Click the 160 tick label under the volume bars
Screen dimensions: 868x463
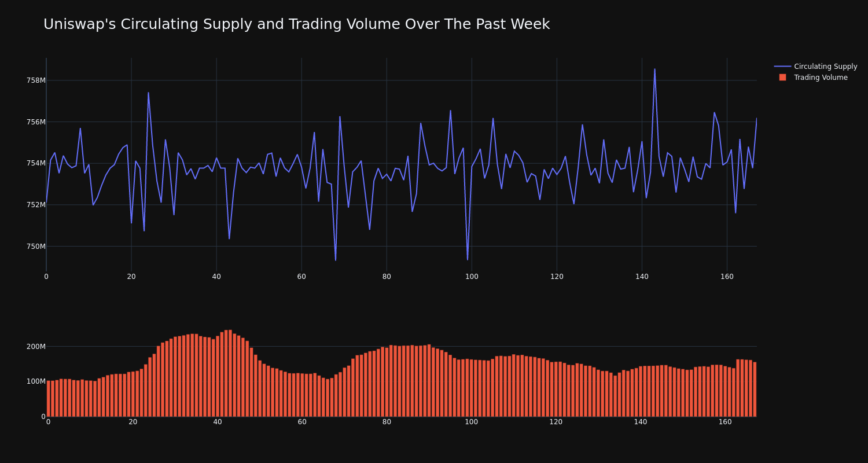(725, 422)
